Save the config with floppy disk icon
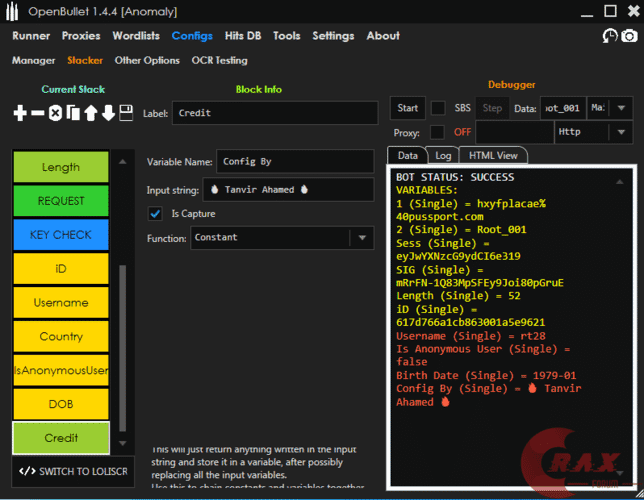 tap(126, 114)
